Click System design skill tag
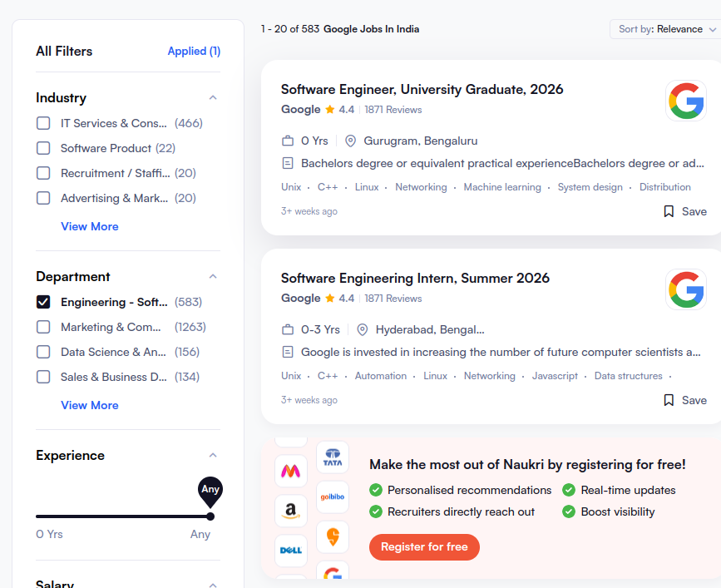The image size is (721, 588). click(x=590, y=187)
